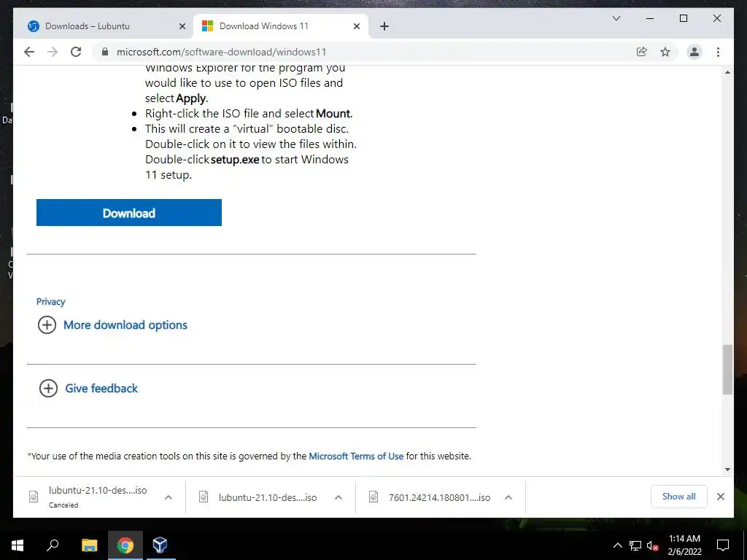The image size is (747, 560).
Task: Open the Microsoft Terms of Use link
Action: 356,456
